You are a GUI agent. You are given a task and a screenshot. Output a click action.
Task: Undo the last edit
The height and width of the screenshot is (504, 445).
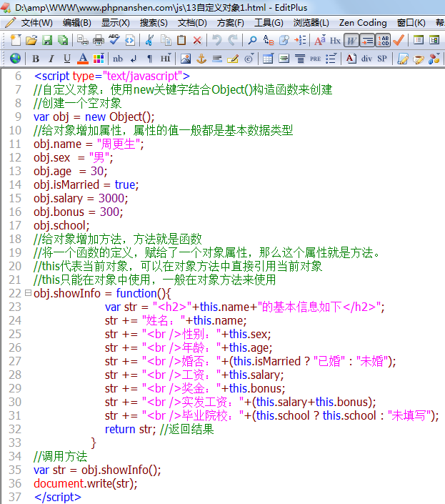tap(216, 40)
